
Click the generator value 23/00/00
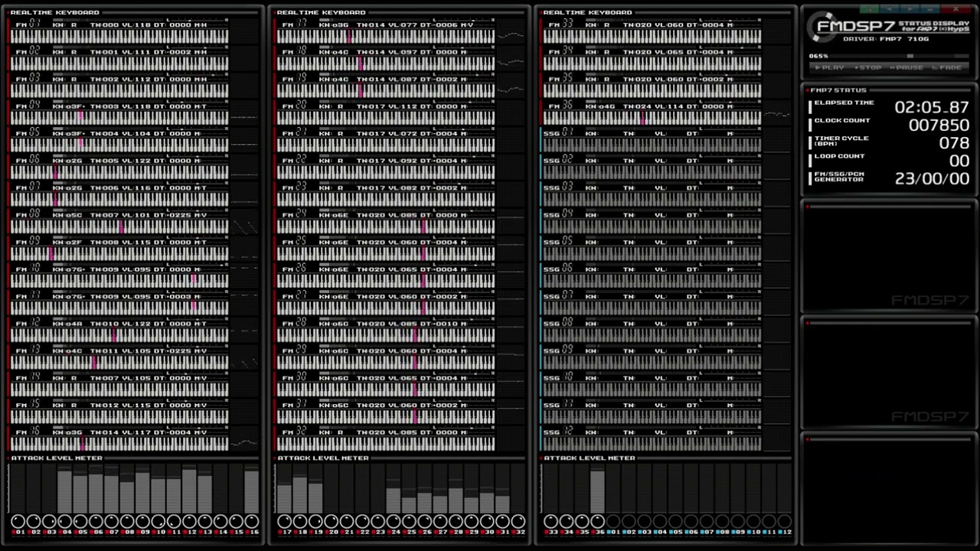(x=932, y=178)
